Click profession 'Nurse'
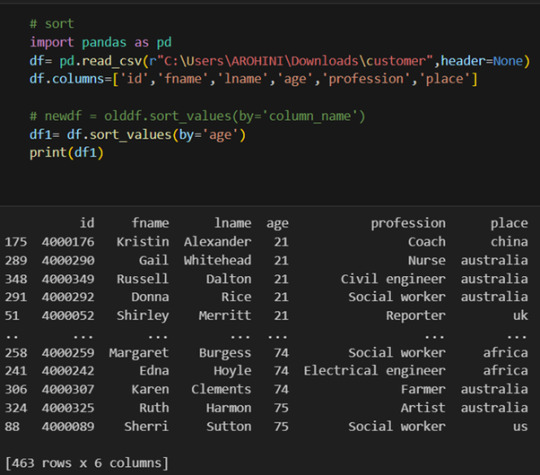The image size is (540, 475). click(x=427, y=260)
